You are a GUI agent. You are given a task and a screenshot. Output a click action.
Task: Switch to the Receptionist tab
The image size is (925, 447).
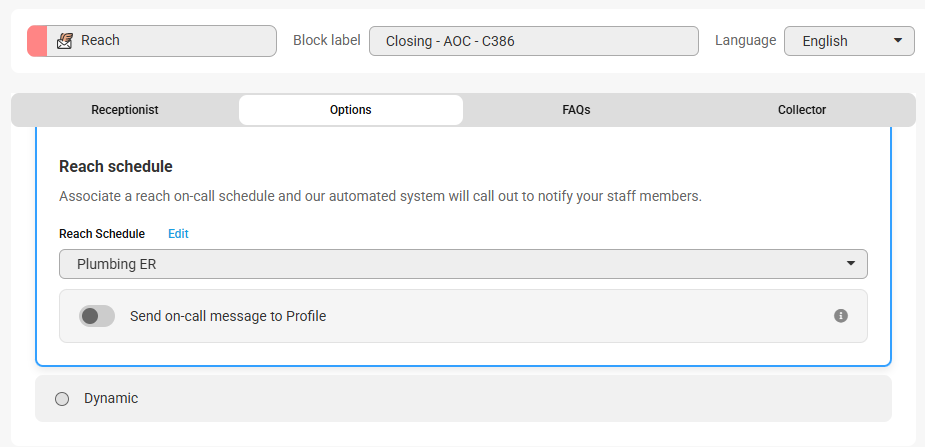coord(125,110)
